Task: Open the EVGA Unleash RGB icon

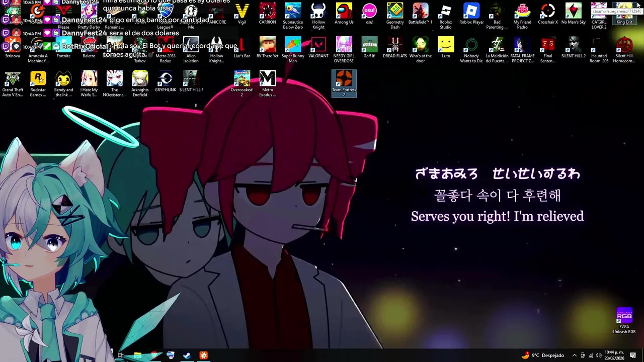Action: [624, 321]
